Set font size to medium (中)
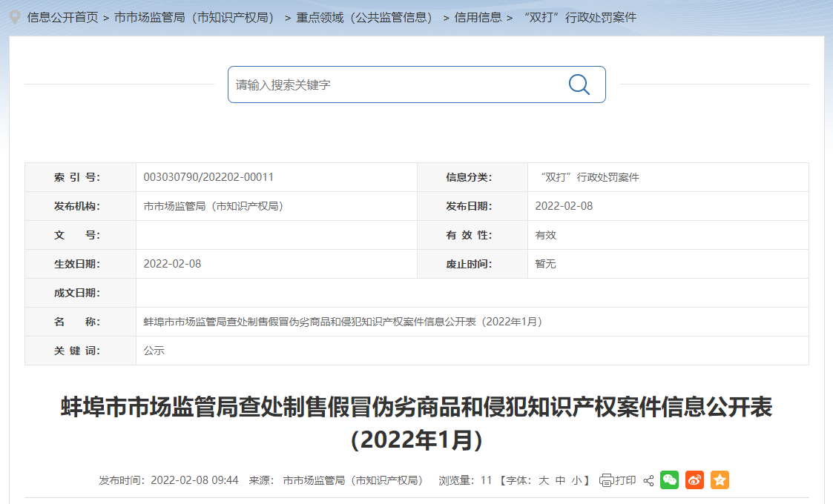This screenshot has width=833, height=504. click(560, 480)
